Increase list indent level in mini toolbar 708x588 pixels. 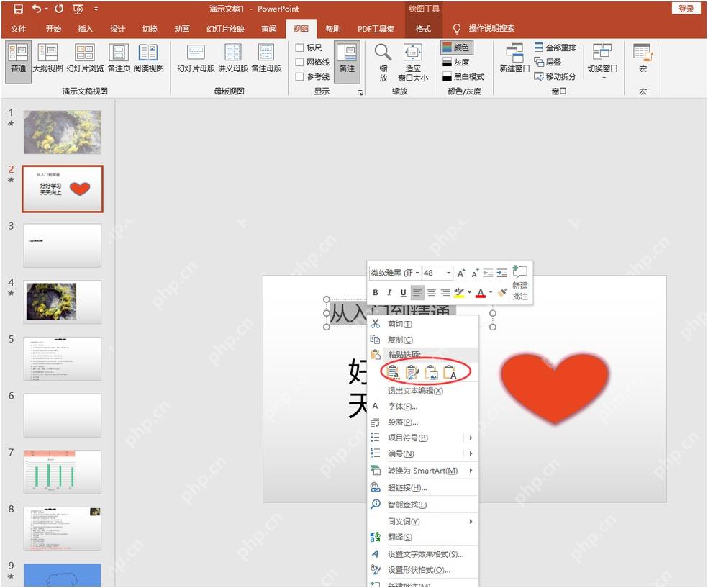[x=501, y=273]
